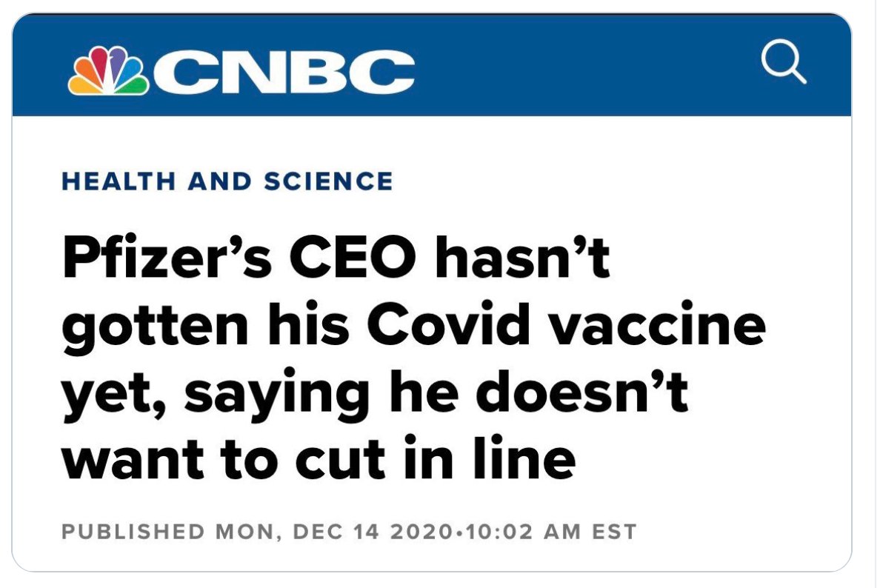Click the word "Pfizer's" in the headline
Screen dimensions: 880x588
(x=167, y=258)
